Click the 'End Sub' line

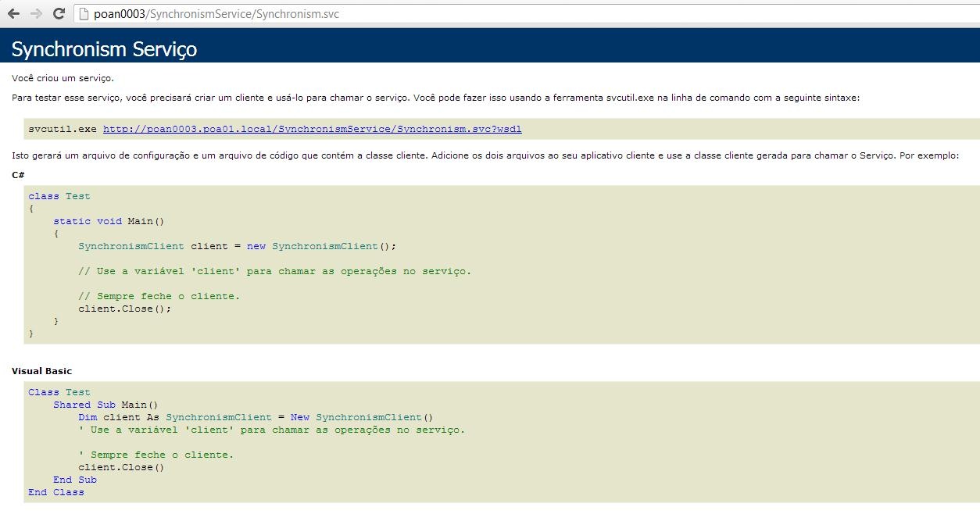75,480
